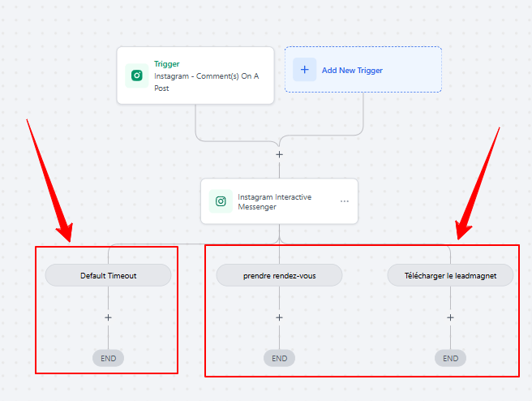Open the three-dots menu on Instagram Interactive Messenger
The height and width of the screenshot is (401, 532).
(x=345, y=201)
